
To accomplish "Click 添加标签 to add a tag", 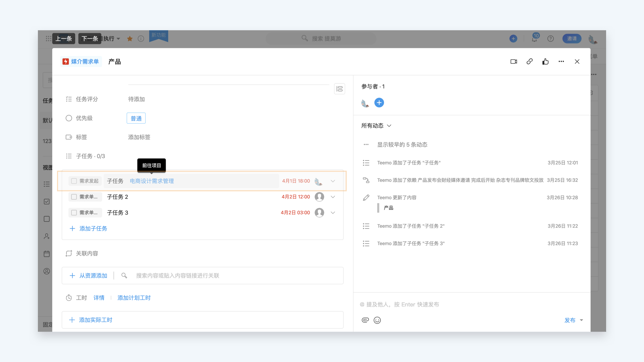I will 139,137.
